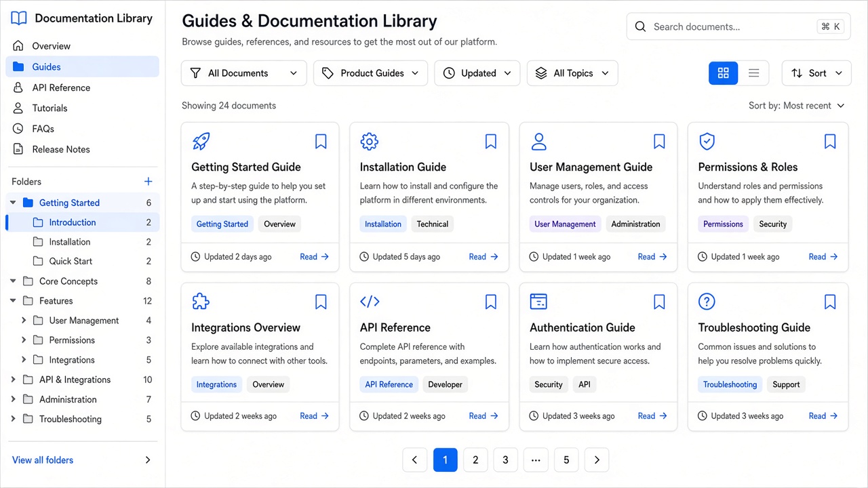
Task: Click the gear icon on Installation Guide
Action: (370, 141)
